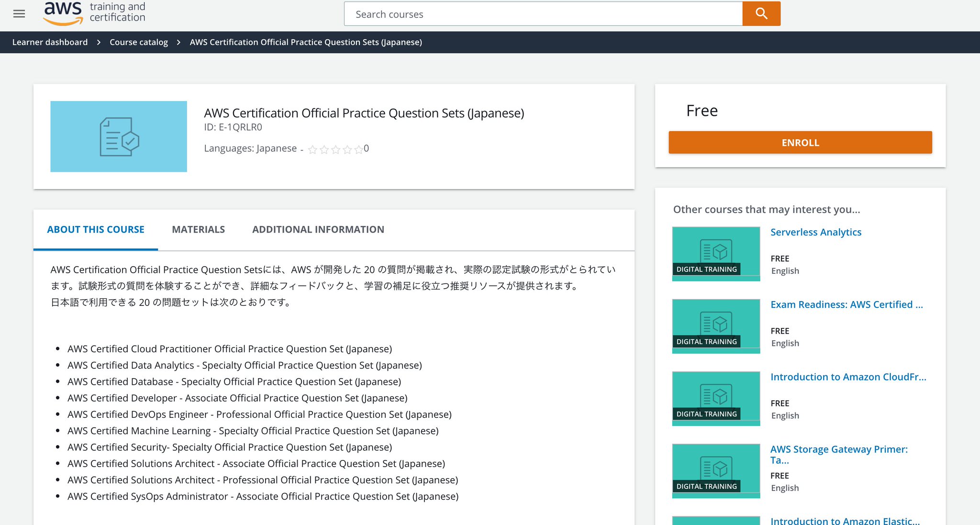Screen dimensions: 980x525
Task: Click Security- Specialty list item
Action: (x=230, y=447)
